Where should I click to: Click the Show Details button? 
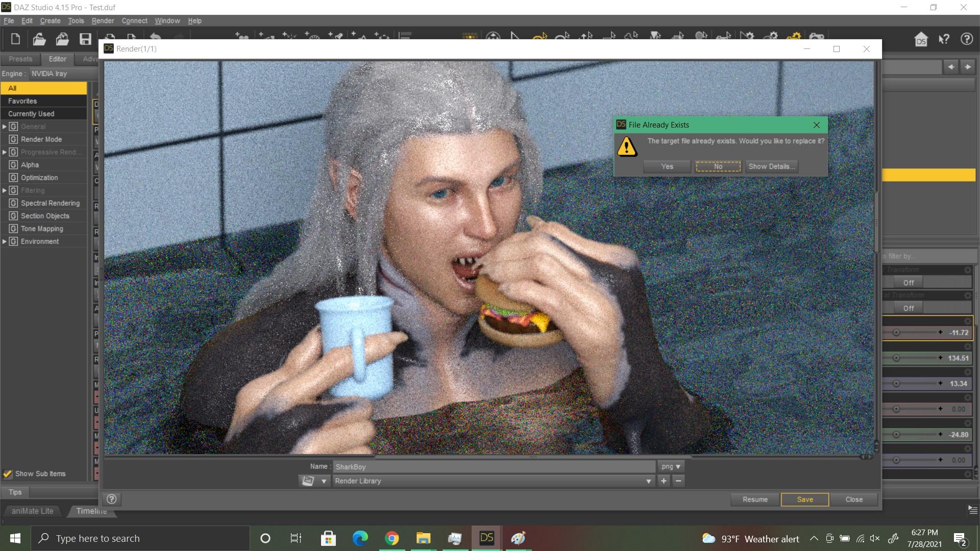click(x=771, y=167)
